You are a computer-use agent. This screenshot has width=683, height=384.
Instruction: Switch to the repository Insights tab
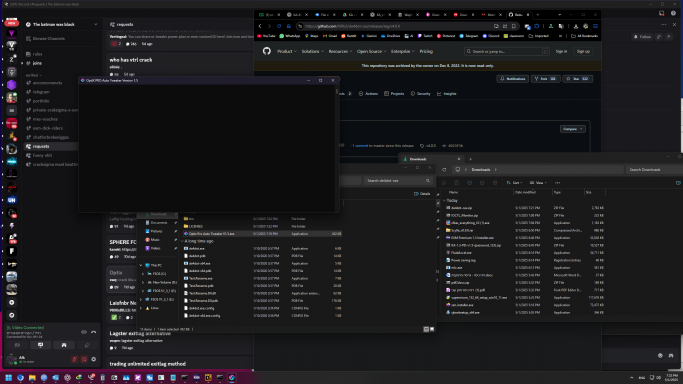point(447,94)
